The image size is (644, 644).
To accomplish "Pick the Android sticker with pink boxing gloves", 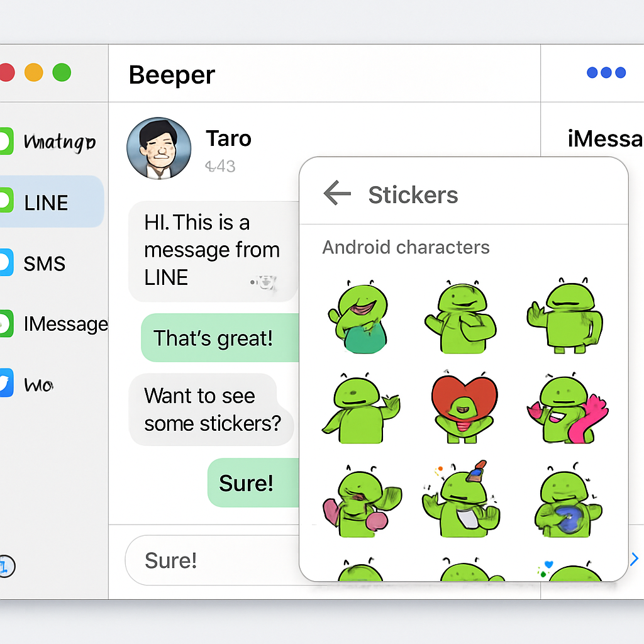I will [x=361, y=501].
